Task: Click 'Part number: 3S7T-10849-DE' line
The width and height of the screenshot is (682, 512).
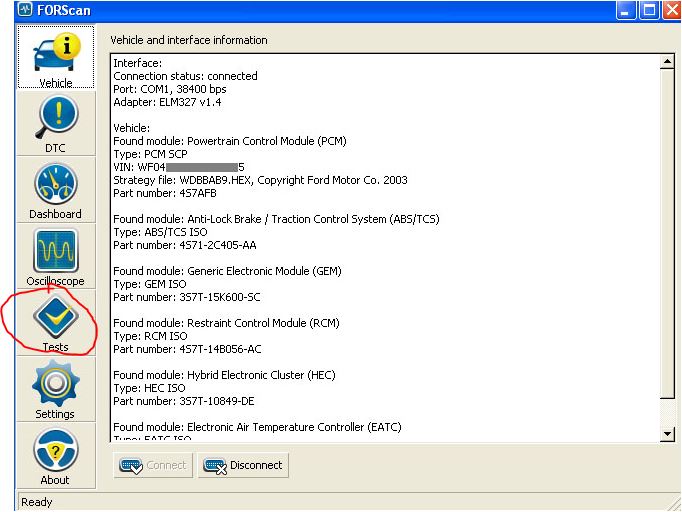Action: pyautogui.click(x=184, y=401)
